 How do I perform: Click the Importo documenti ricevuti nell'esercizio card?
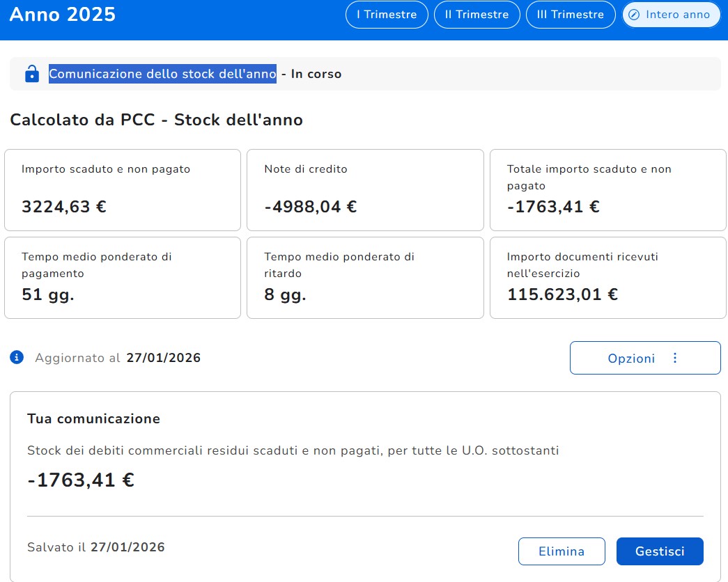(607, 278)
